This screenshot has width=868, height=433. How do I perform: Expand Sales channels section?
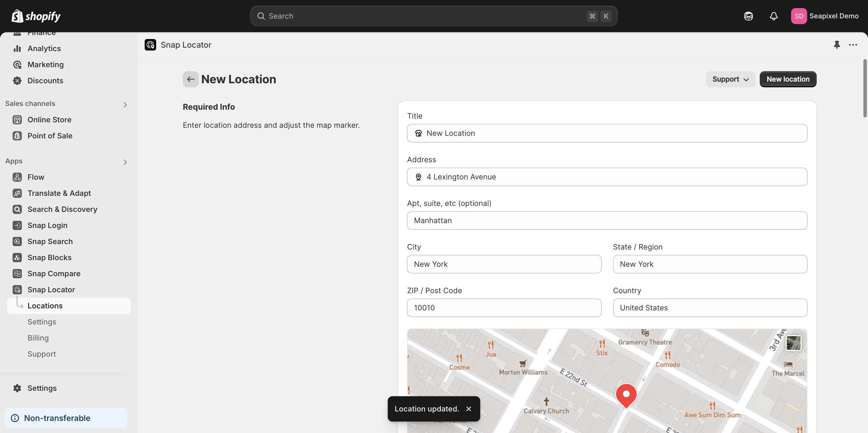125,105
